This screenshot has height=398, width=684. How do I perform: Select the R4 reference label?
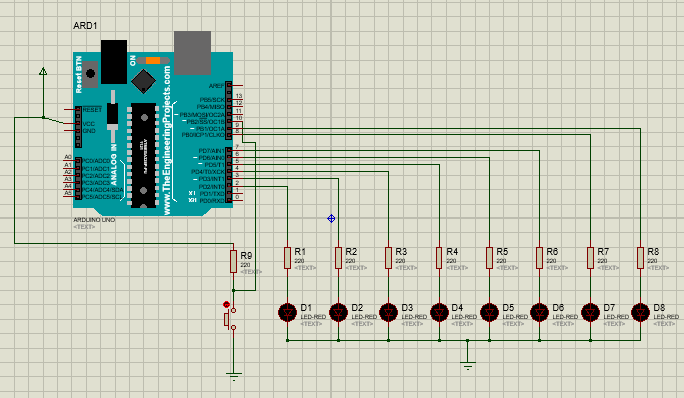tap(452, 252)
